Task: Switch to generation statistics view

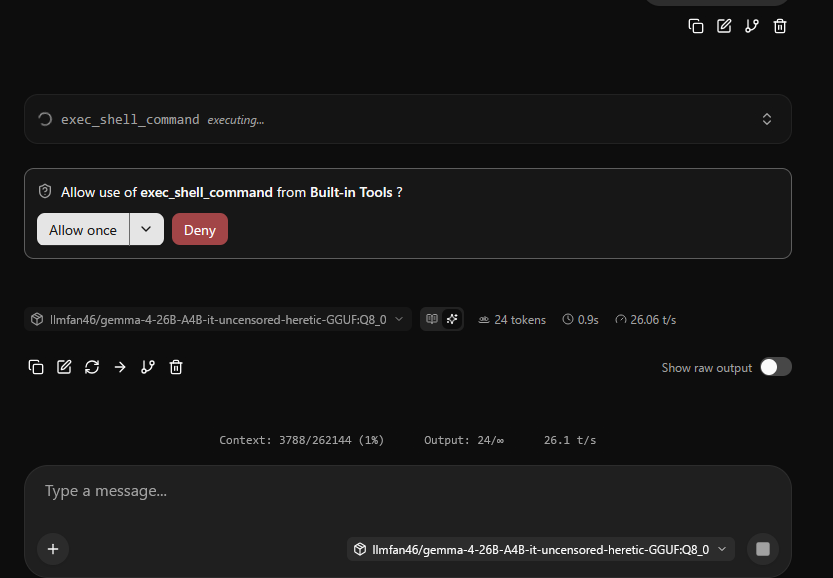Action: click(452, 319)
